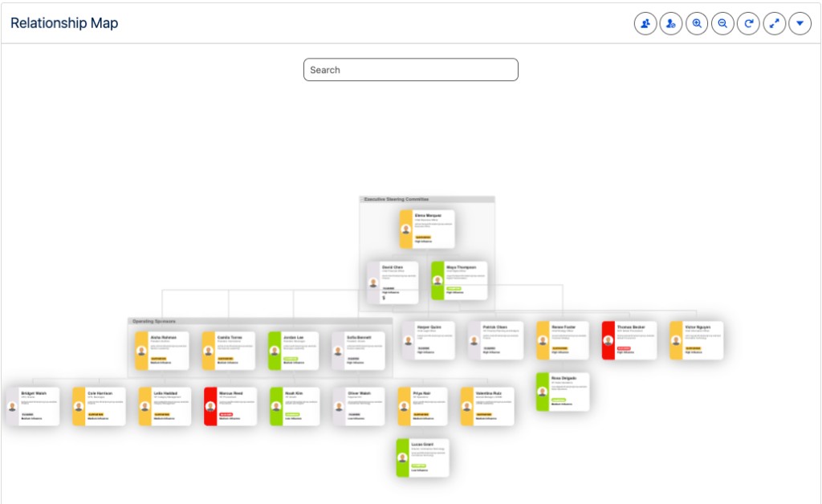Select the Victor Nguyen card

pyautogui.click(x=696, y=340)
